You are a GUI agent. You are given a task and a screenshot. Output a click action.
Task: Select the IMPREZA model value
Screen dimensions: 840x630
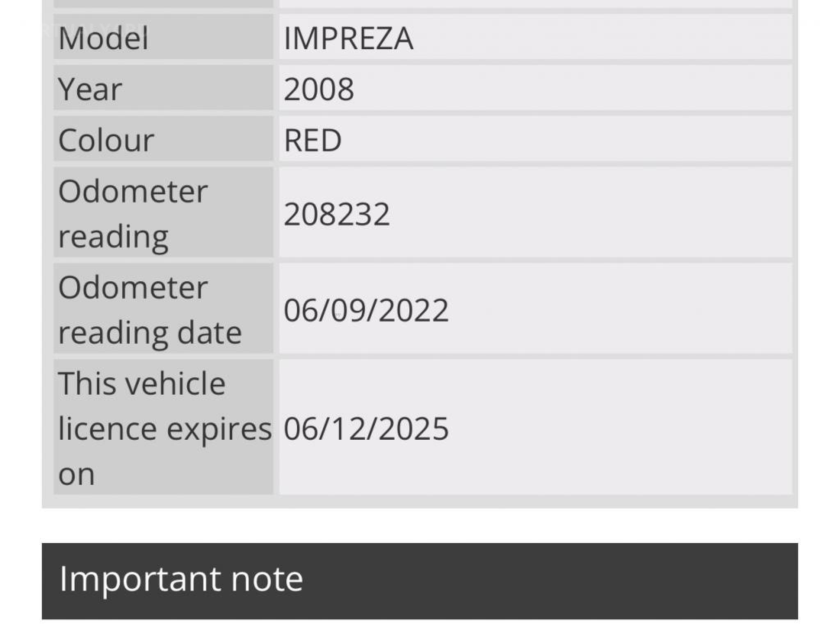point(348,38)
